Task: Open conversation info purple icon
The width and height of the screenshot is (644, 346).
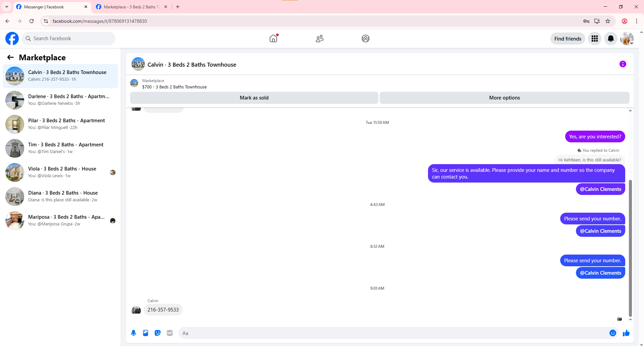Action: pyautogui.click(x=623, y=64)
